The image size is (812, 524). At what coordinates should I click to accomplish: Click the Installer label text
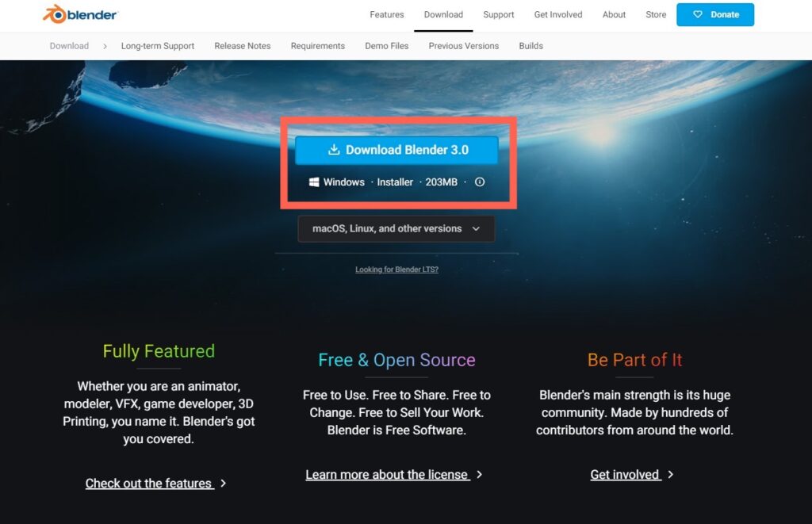coord(395,182)
